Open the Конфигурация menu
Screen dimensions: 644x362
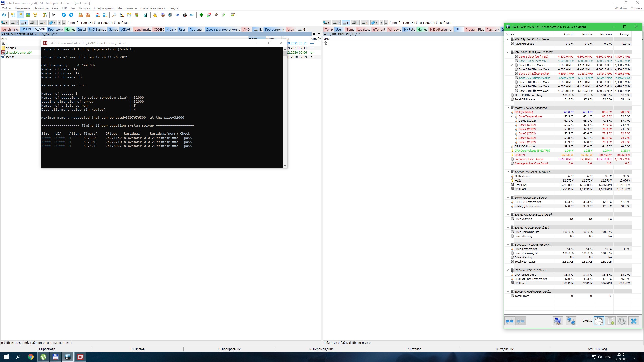[x=104, y=8]
